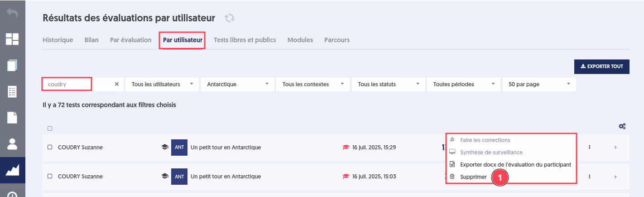
Task: Click the Word document icon beside Exporter docx
Action: (452, 164)
